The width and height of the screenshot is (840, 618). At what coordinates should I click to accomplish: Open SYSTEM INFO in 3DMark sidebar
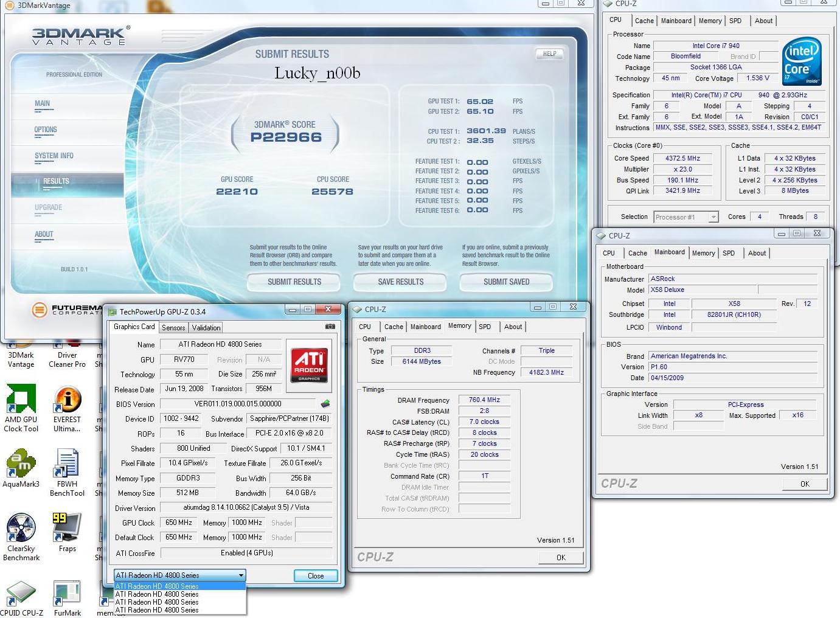(54, 156)
